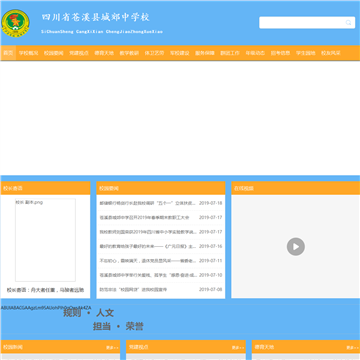Open the 党建视点 nav item
This screenshot has height=360, width=360.
click(x=79, y=53)
